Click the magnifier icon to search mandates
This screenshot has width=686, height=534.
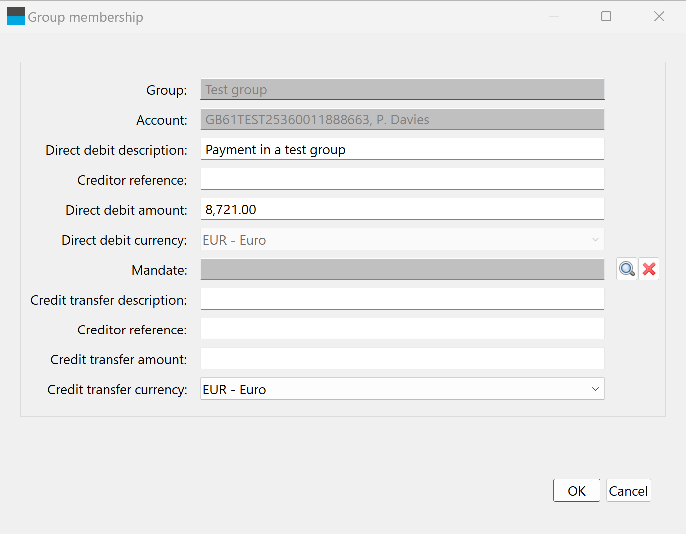pyautogui.click(x=627, y=269)
